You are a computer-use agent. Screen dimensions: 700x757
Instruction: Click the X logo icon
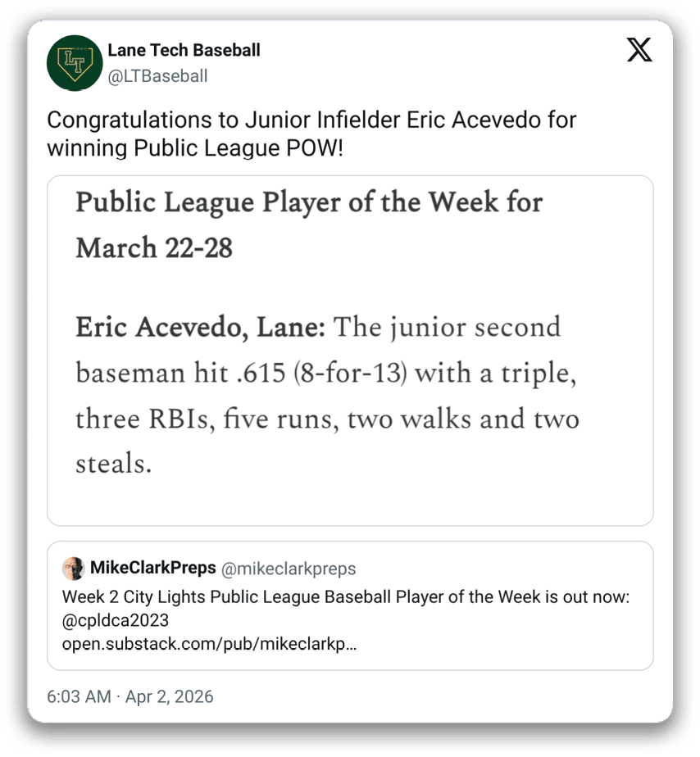click(x=639, y=51)
